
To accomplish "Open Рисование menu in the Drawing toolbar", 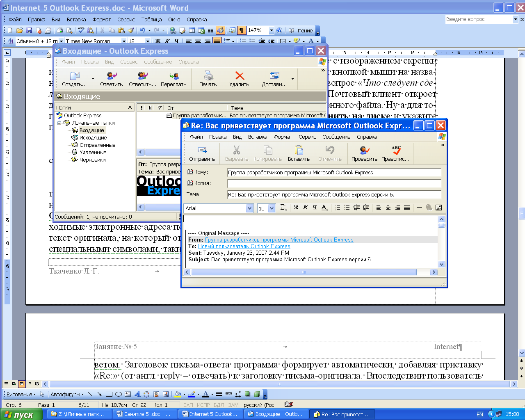I will 21,394.
